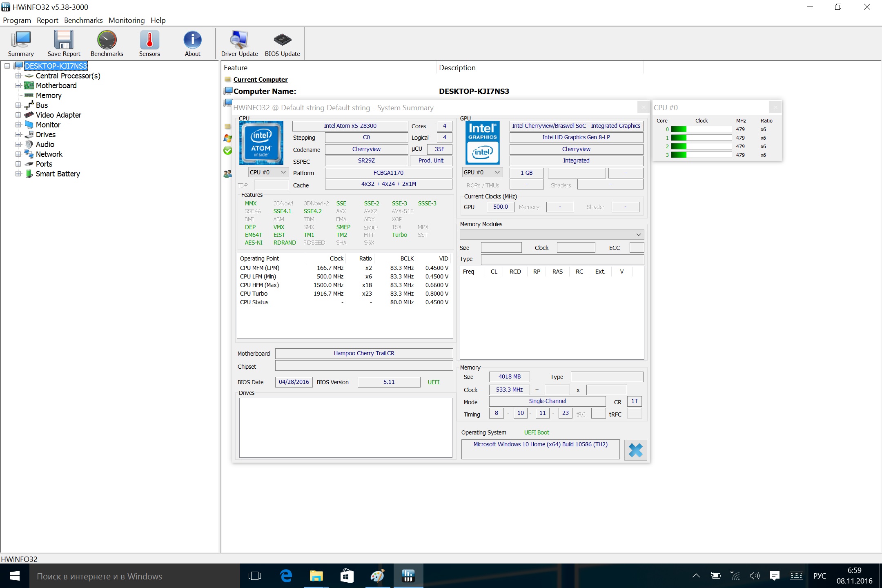
Task: Select the Monitor tree icon
Action: [29, 125]
